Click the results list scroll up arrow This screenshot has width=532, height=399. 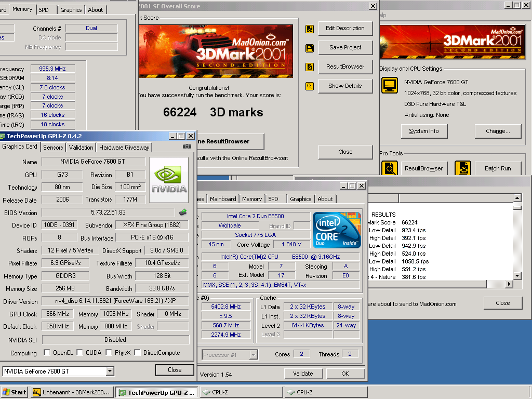[517, 198]
